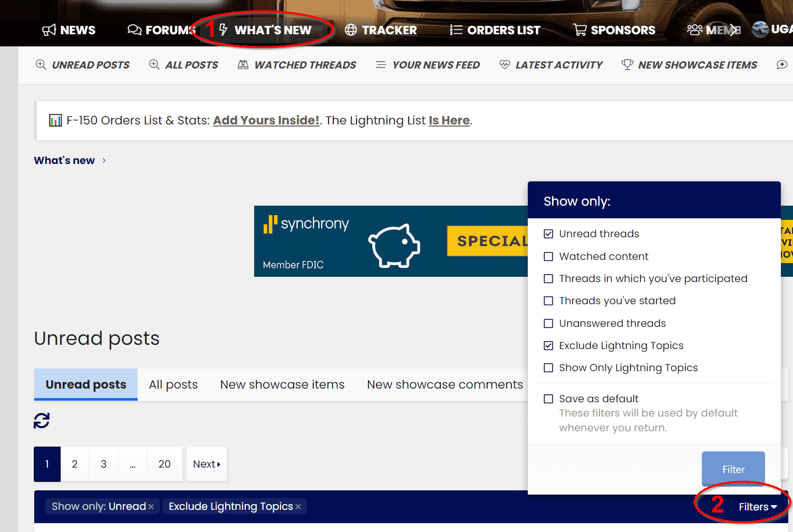Enable the Watched content checkbox

(548, 257)
